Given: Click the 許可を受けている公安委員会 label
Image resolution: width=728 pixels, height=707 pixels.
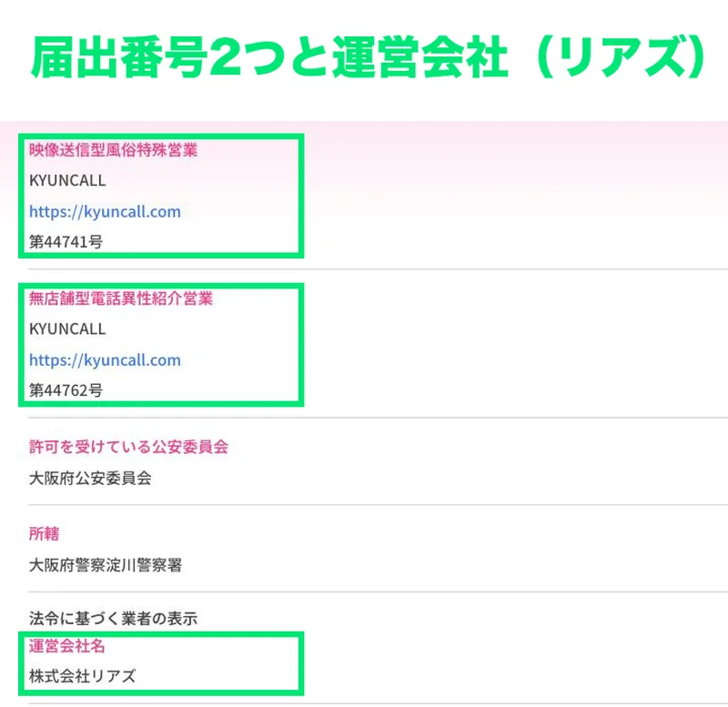Looking at the screenshot, I should tap(128, 447).
